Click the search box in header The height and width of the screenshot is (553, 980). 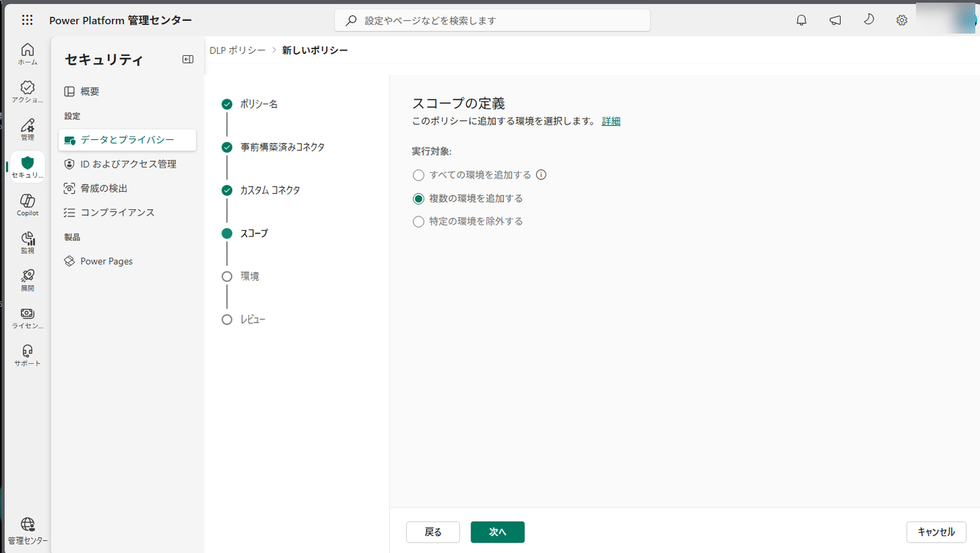(492, 20)
